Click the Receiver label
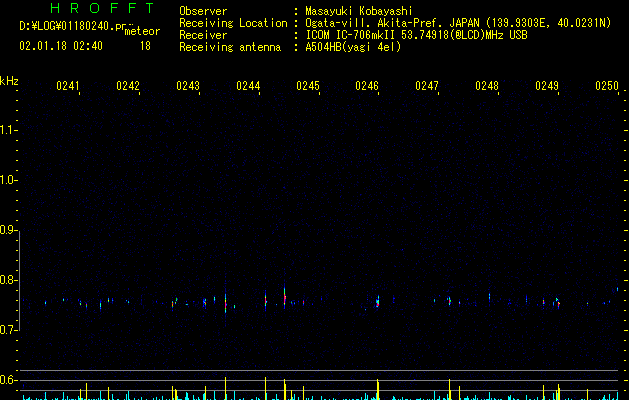The image size is (629, 400). click(203, 35)
